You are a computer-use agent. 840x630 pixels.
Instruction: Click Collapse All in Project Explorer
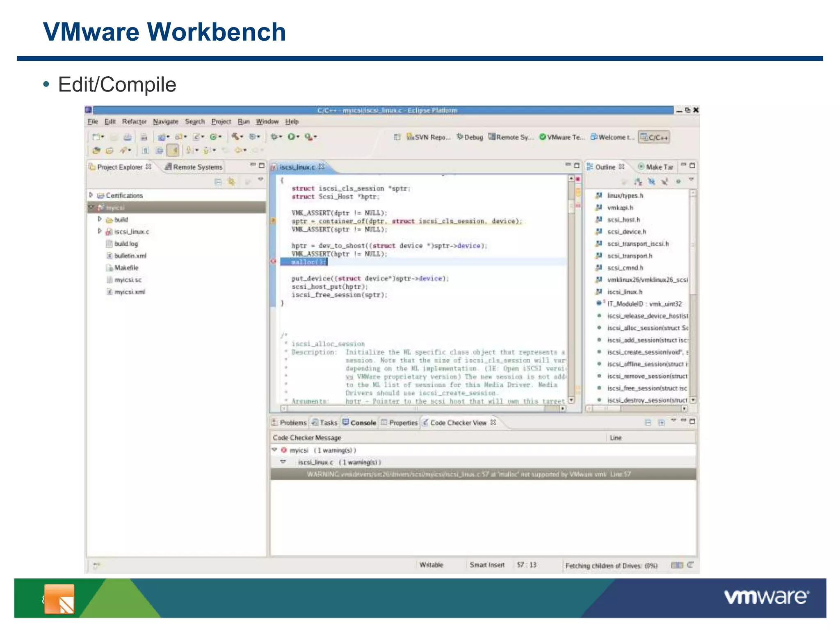coord(218,181)
